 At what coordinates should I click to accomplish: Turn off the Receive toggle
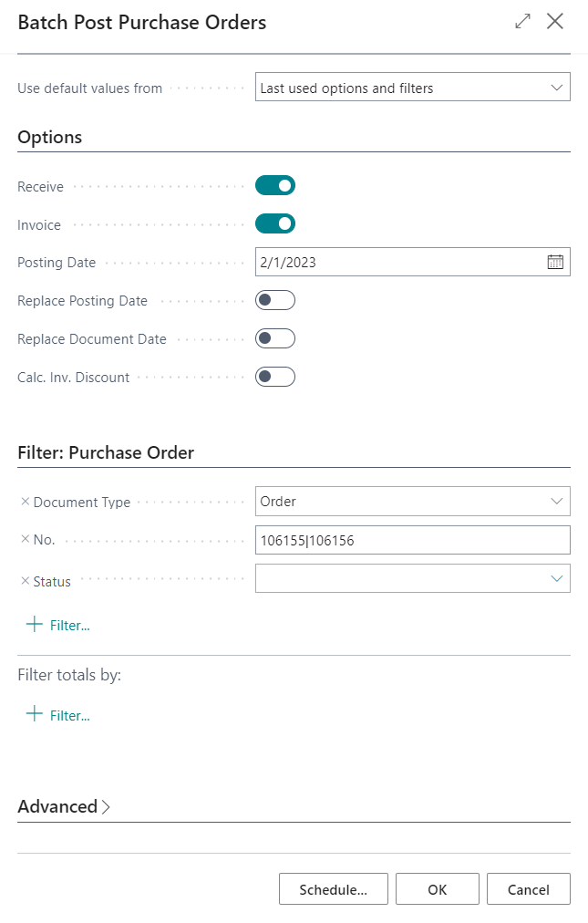[275, 185]
